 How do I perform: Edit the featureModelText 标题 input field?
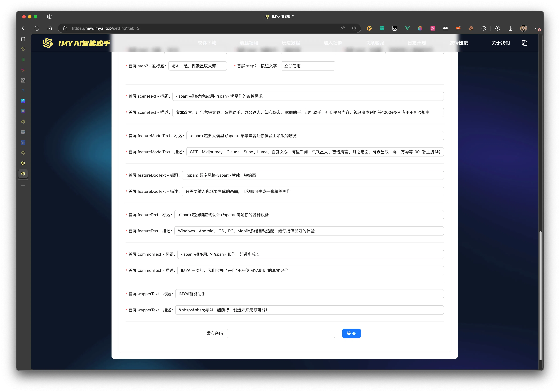pyautogui.click(x=315, y=136)
